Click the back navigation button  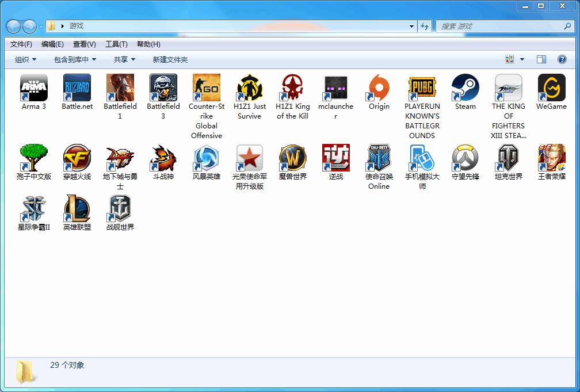tap(14, 26)
